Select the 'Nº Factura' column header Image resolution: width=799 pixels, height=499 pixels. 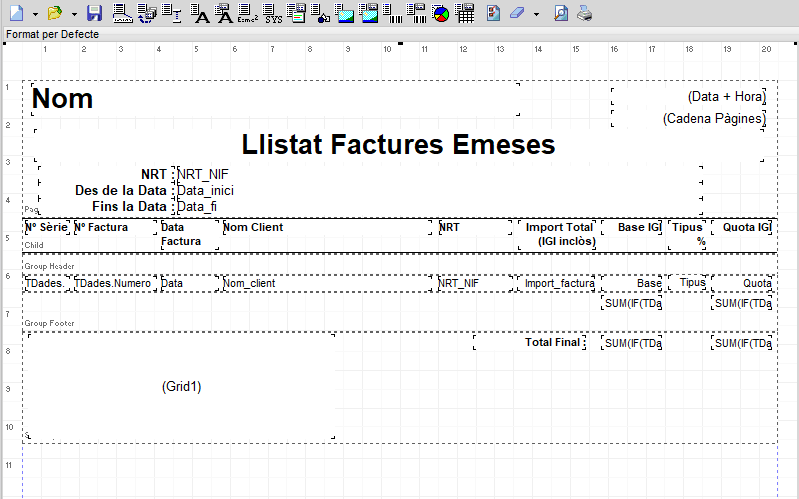pyautogui.click(x=116, y=227)
